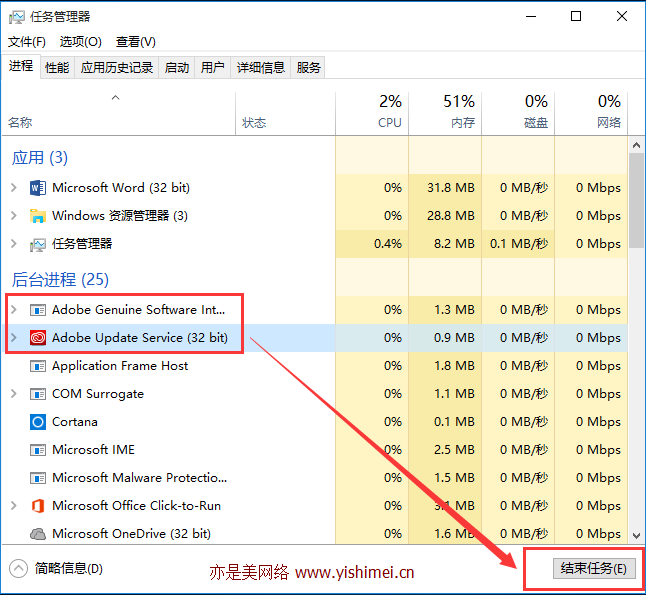Maximize the Task Manager window
Image resolution: width=646 pixels, height=595 pixels.
(576, 16)
